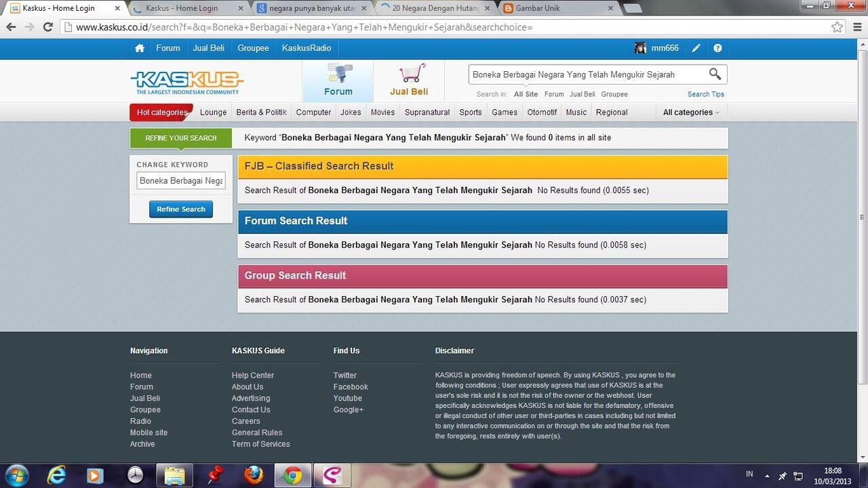This screenshot has height=488, width=868.
Task: Set search scope to Jual Beli
Action: (583, 94)
